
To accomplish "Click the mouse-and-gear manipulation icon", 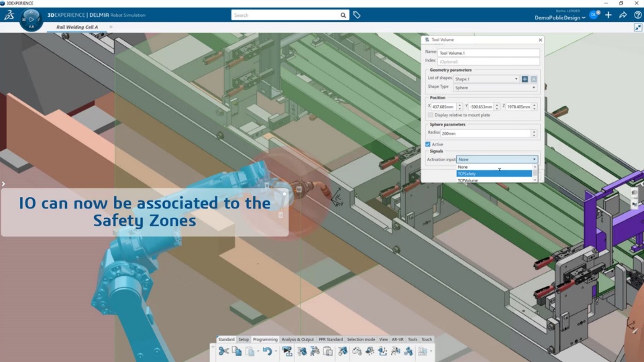I will point(357,351).
